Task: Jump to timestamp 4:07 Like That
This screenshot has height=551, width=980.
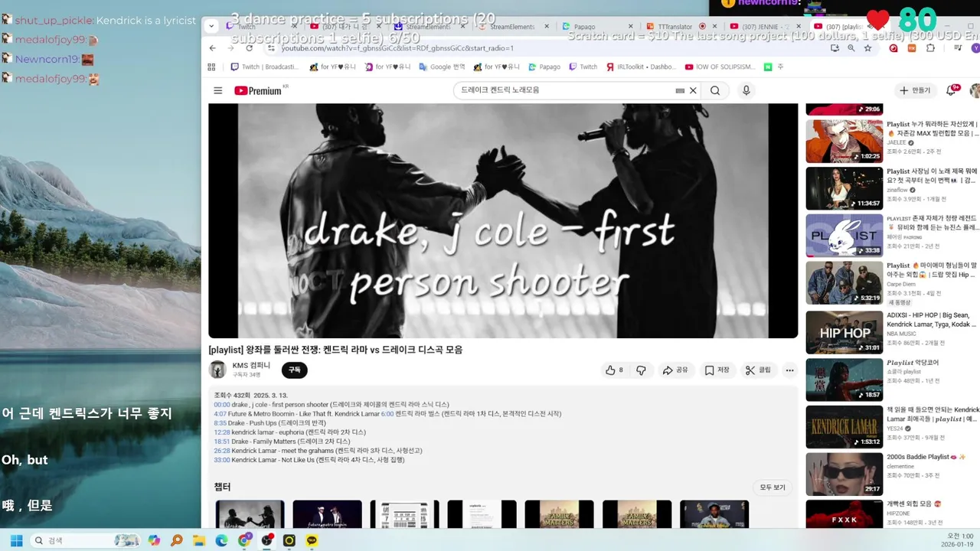Action: tap(220, 414)
